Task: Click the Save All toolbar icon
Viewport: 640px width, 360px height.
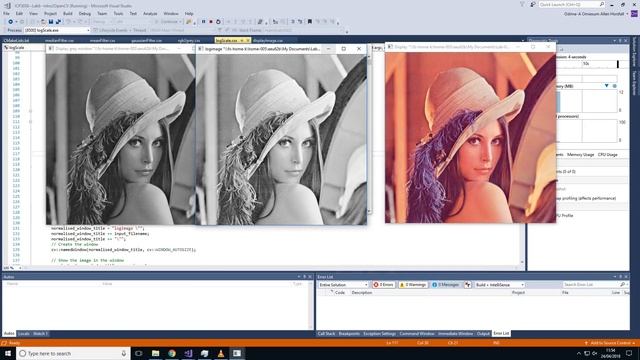Action: (x=58, y=22)
